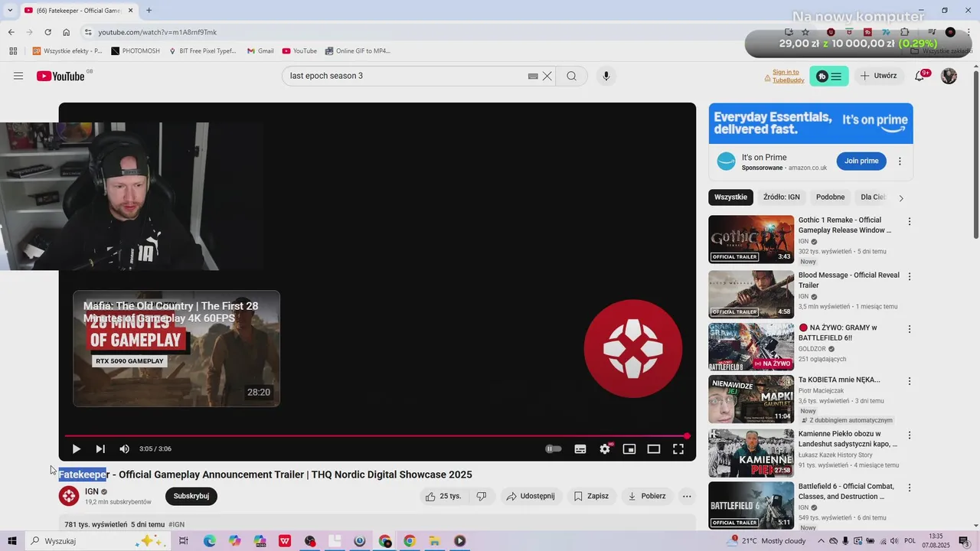
Task: Click the Join prime ad button
Action: click(x=861, y=161)
